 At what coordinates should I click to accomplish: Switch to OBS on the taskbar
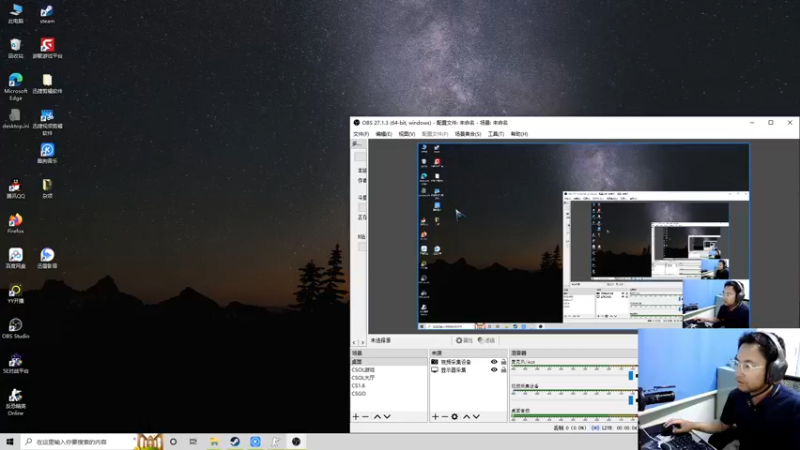(x=296, y=442)
